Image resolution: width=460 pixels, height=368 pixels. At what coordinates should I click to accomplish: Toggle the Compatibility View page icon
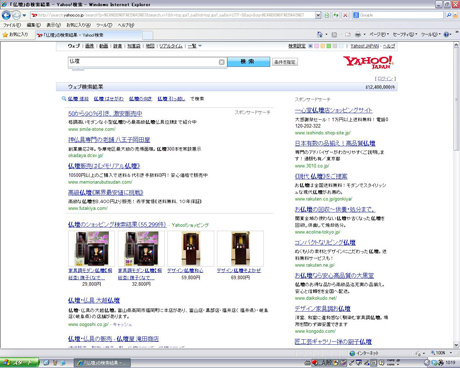point(327,15)
